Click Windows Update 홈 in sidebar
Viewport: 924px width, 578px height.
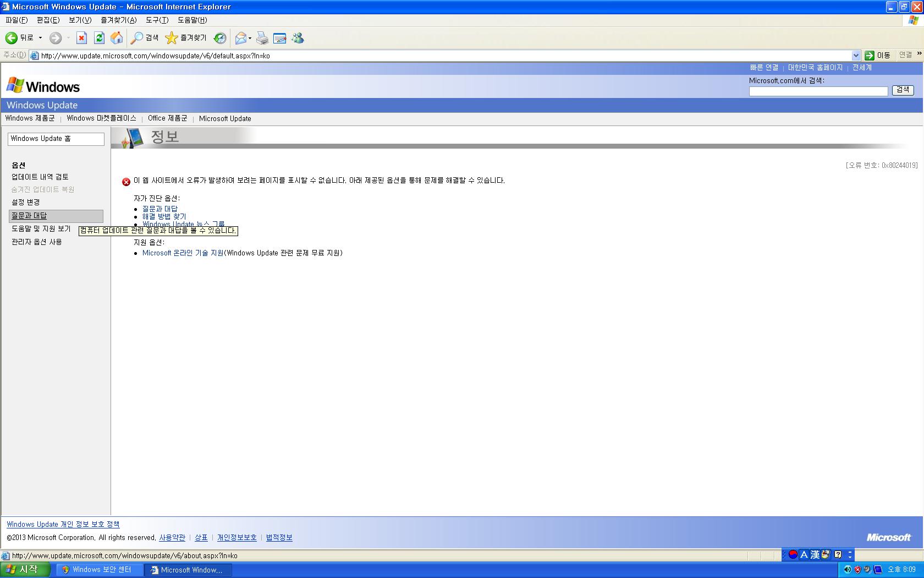[x=56, y=139]
